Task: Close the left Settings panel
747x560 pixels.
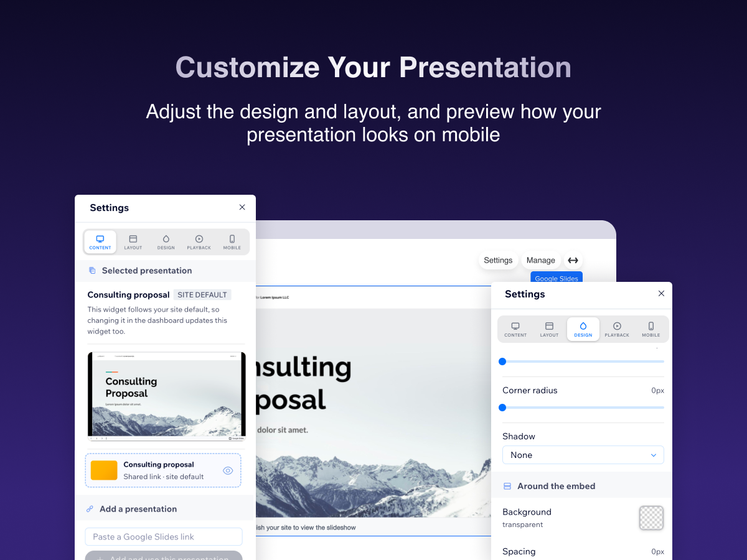Action: coord(242,207)
